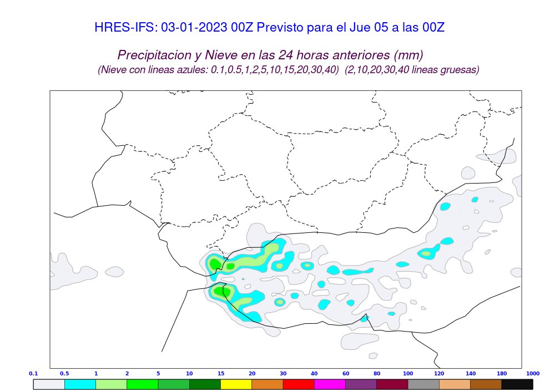Viewport: 555px width, 392px height.
Task: Click the 15 scale label
Action: (x=221, y=373)
